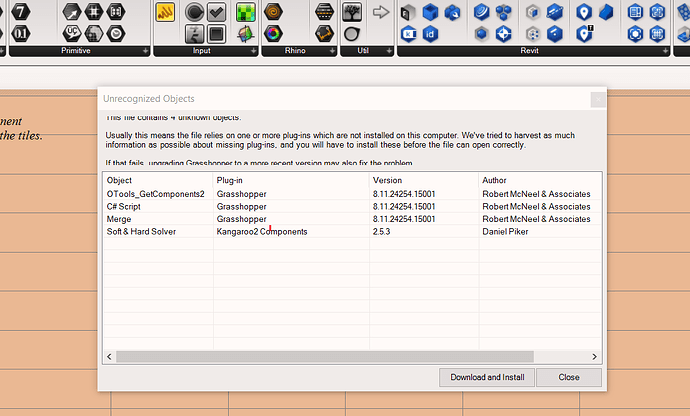The width and height of the screenshot is (690, 416).
Task: Open the Primitive panel label
Action: [x=76, y=51]
